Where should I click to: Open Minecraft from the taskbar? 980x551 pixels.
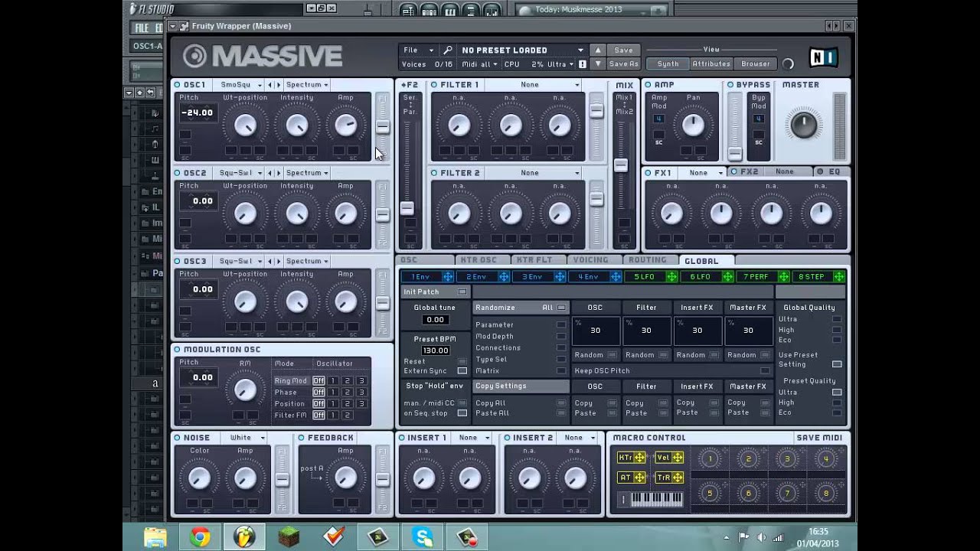point(289,537)
